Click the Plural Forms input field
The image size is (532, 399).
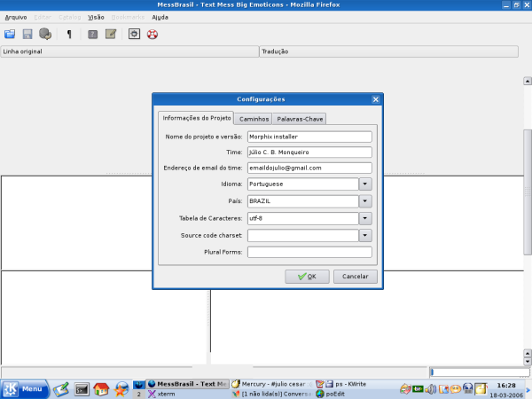tap(309, 252)
